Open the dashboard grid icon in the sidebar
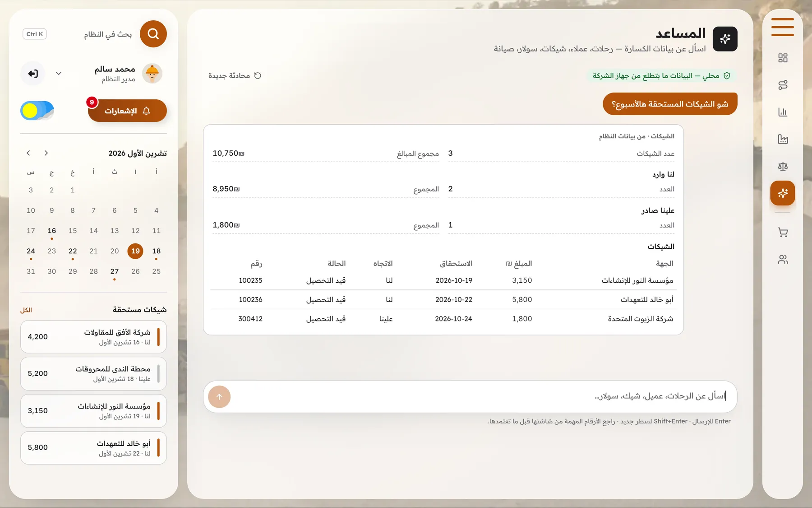Screen dimensions: 812x508 783,58
